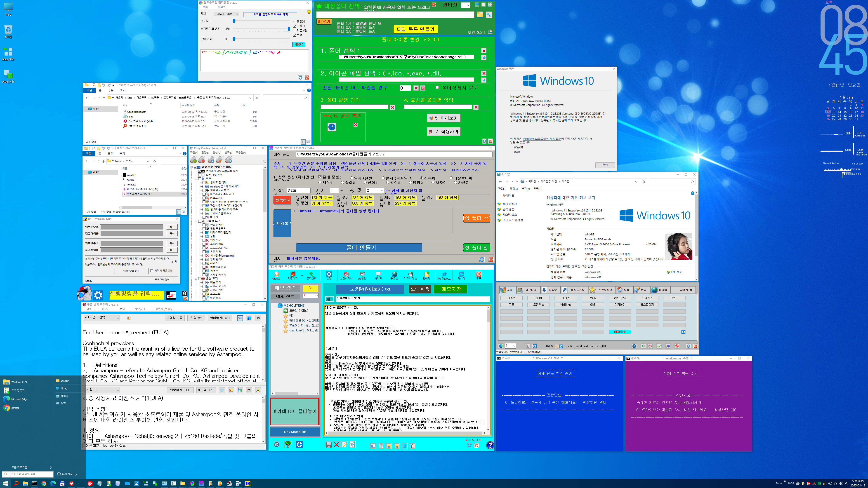This screenshot has height=488, width=868.
Task: Collapse 시스템 도구 tree node in Easy Context Menu
Action: point(196,221)
